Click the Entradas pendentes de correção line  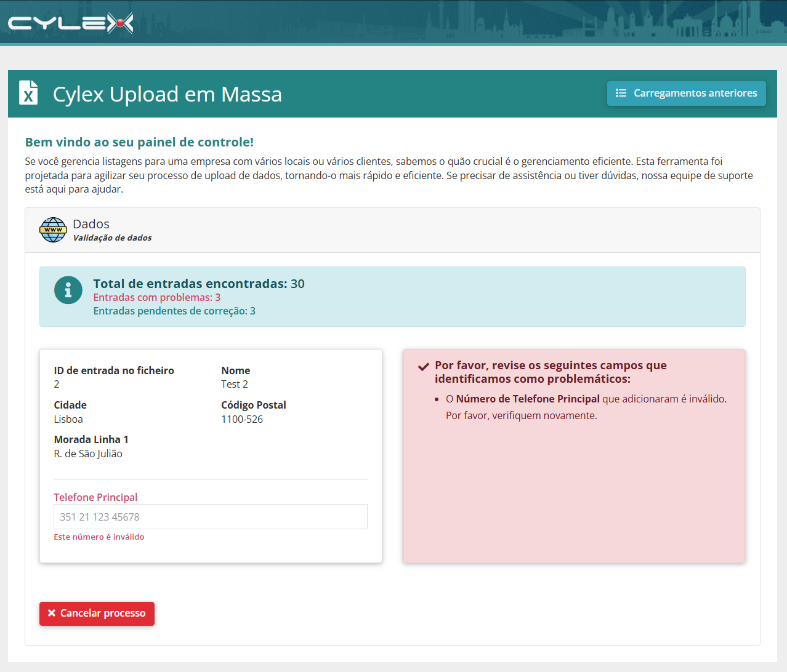tap(174, 311)
